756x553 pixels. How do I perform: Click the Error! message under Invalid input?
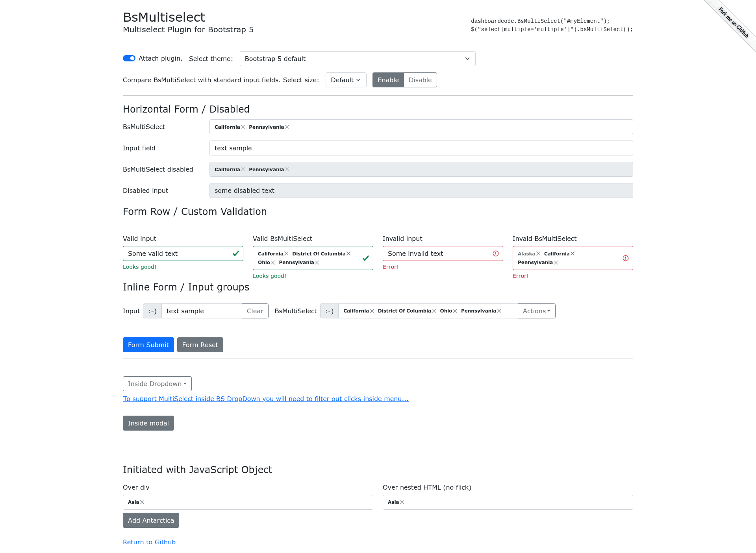pos(391,267)
